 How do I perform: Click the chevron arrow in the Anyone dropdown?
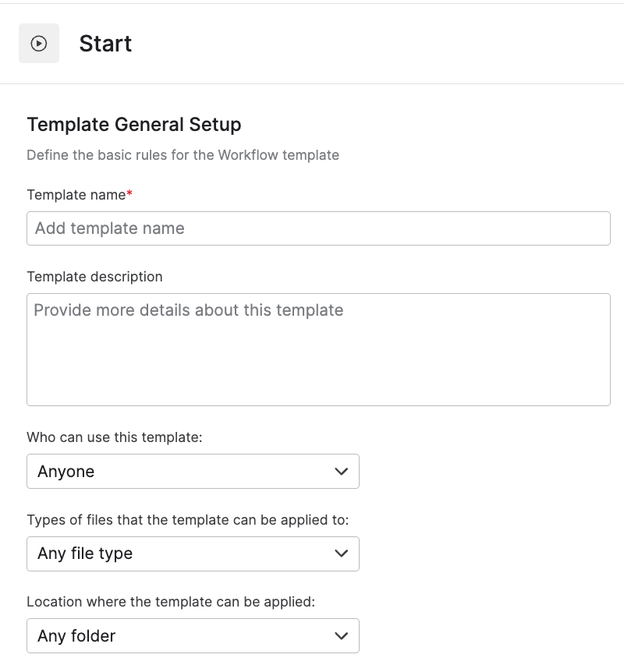[x=341, y=472]
